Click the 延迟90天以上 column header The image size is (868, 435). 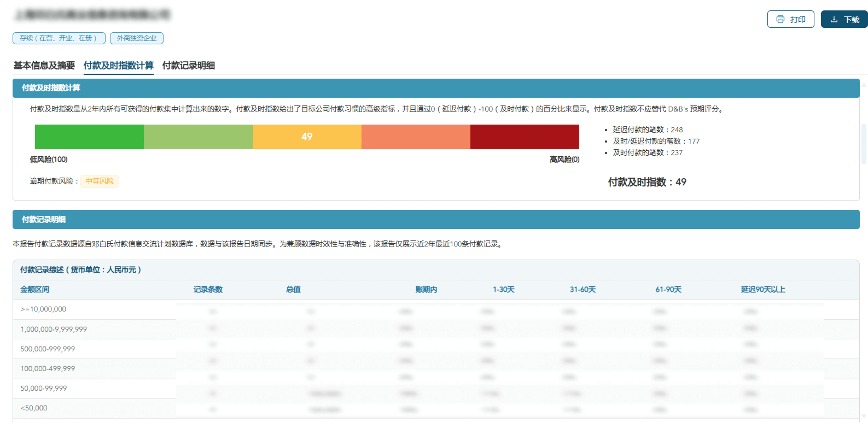[763, 289]
